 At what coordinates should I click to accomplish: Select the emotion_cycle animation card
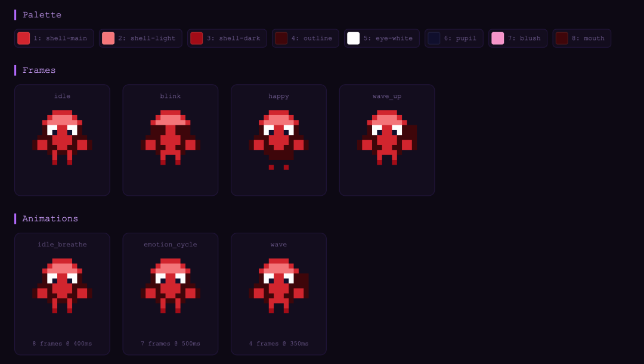coord(171,286)
